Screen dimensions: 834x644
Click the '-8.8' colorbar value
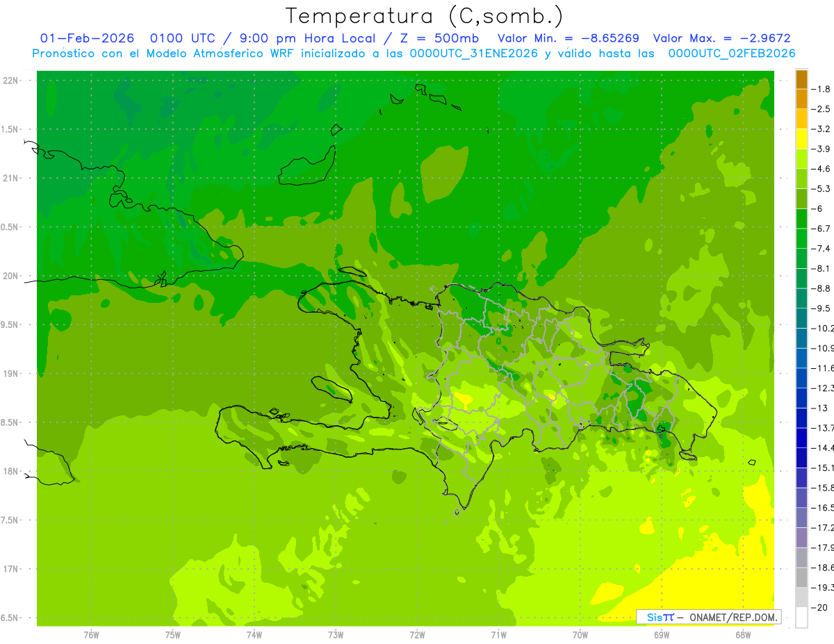[x=821, y=288]
